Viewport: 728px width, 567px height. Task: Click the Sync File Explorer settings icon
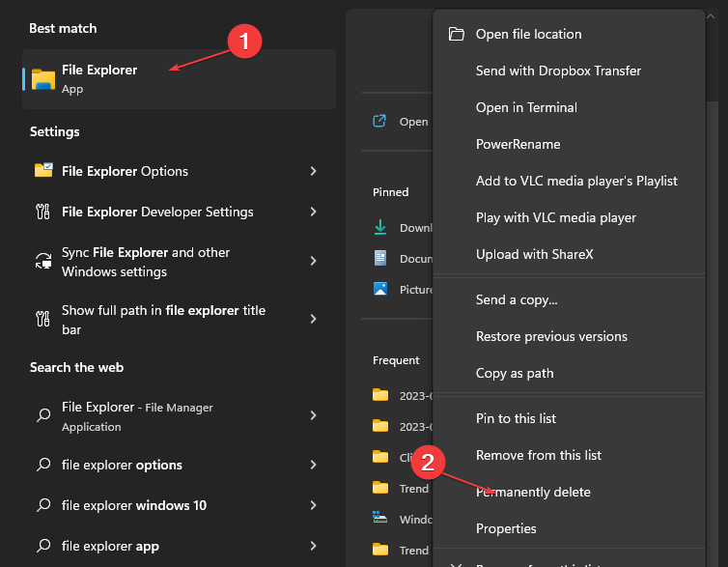pos(43,262)
